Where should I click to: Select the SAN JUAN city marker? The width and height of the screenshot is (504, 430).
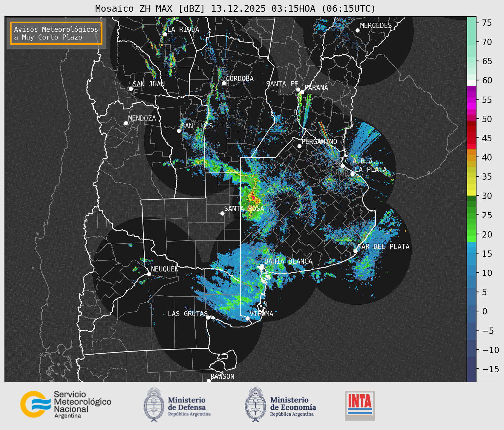[x=131, y=89]
